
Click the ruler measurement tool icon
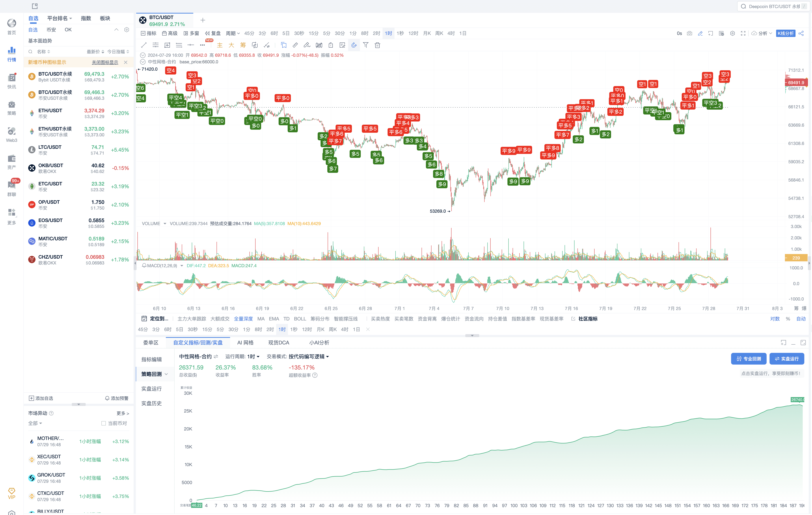point(295,45)
